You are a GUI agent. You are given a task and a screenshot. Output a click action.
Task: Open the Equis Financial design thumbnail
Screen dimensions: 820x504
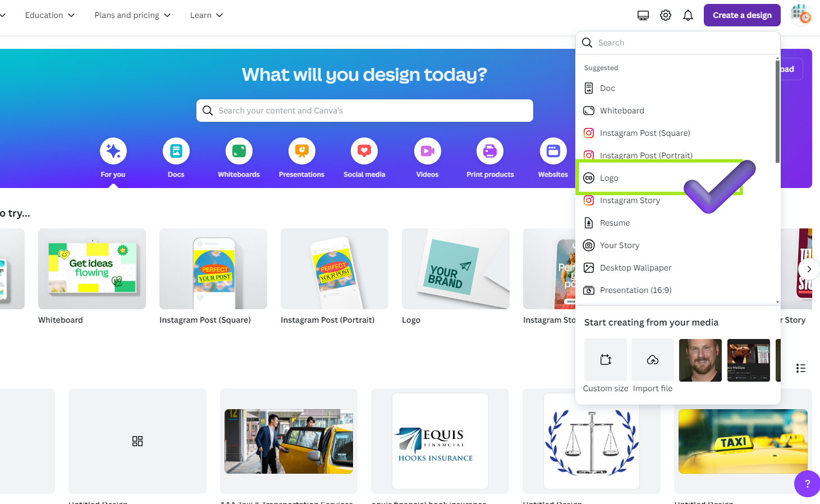pos(440,441)
